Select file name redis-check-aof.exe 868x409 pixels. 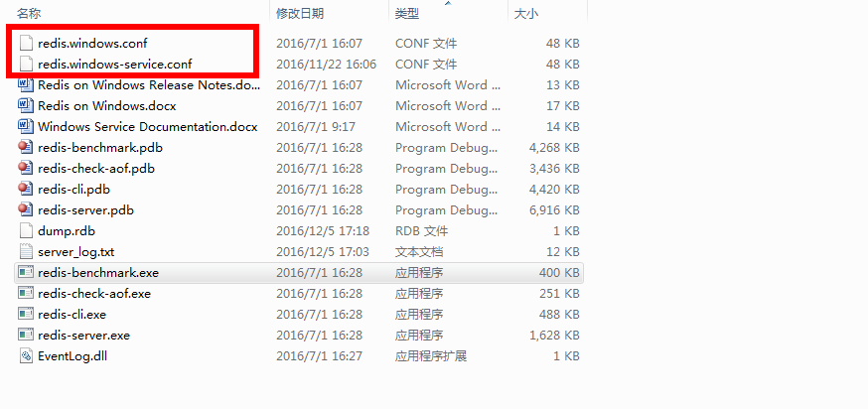tap(94, 293)
